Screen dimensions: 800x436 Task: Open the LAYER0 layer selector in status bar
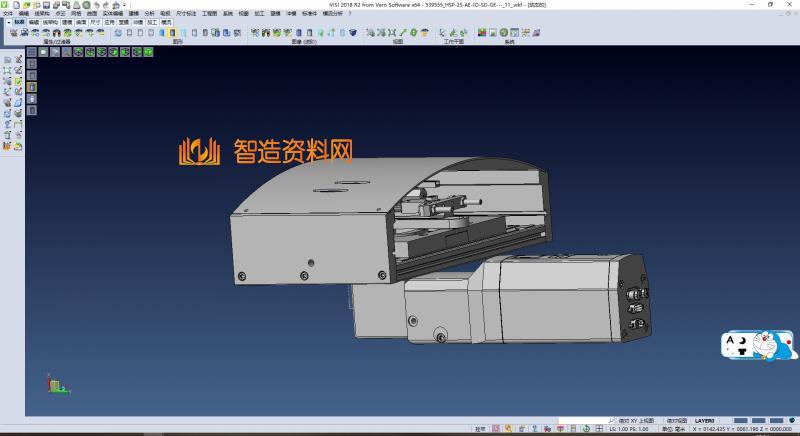click(706, 420)
